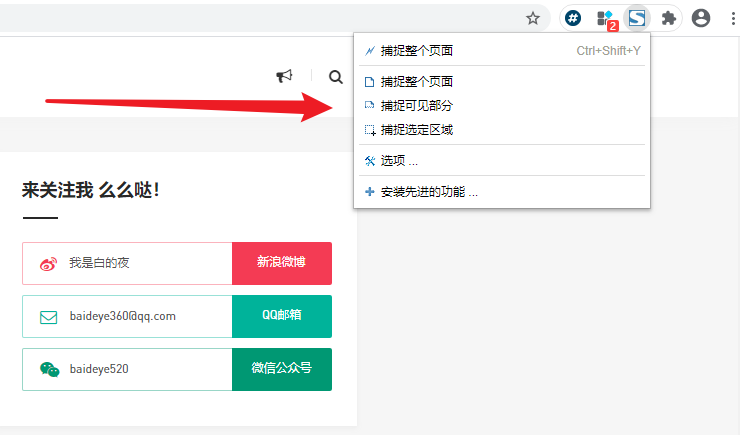Viewport: 740px width, 435px height.
Task: Click the megaphone announcement icon
Action: pyautogui.click(x=284, y=76)
